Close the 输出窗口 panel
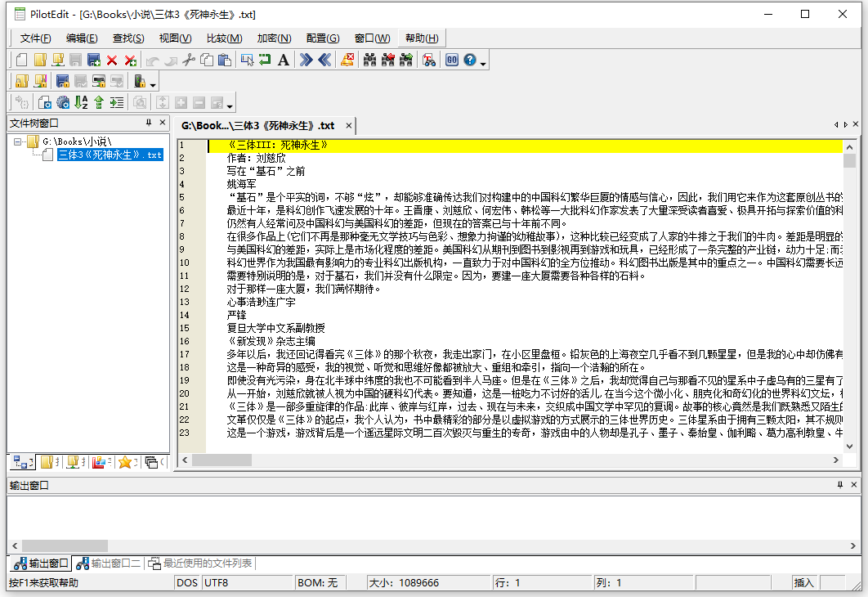Image resolution: width=868 pixels, height=597 pixels. (853, 485)
